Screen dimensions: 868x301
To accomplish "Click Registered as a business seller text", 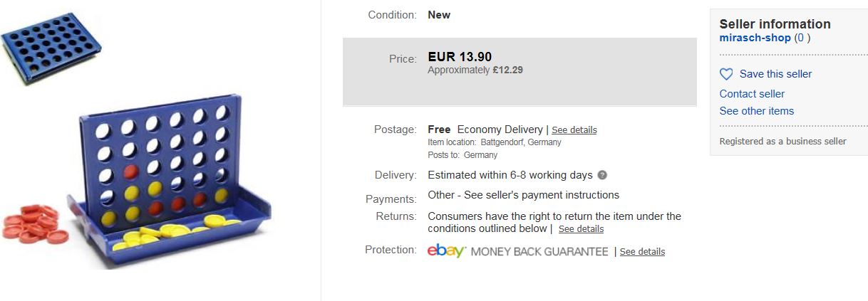I will [x=783, y=141].
